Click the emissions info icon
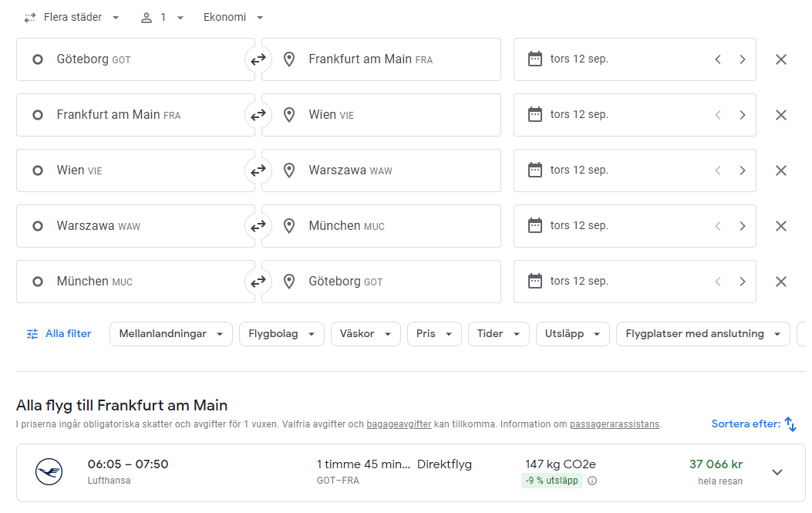The image size is (812, 513). click(x=592, y=481)
